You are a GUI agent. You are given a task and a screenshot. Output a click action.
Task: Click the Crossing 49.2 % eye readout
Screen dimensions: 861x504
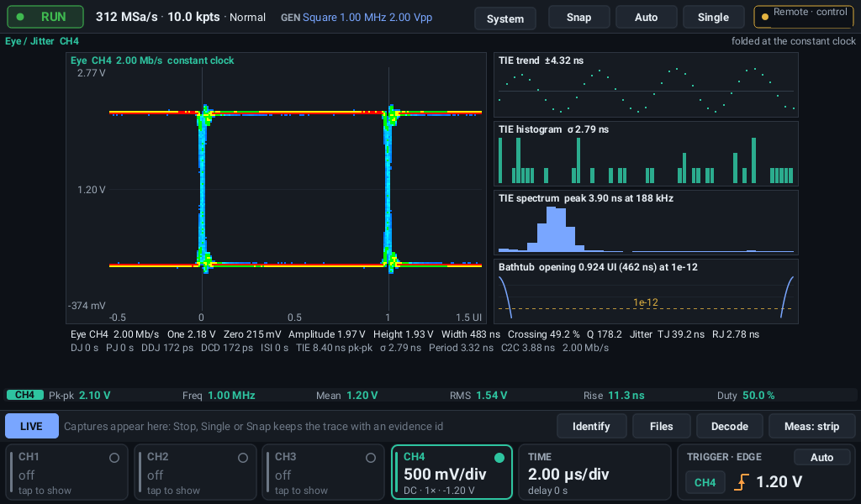tap(543, 334)
